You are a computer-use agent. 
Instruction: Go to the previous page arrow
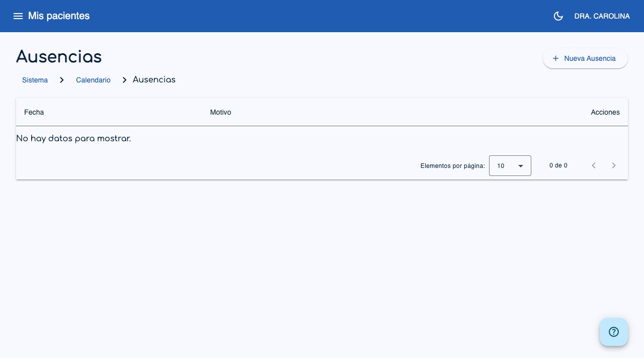click(x=594, y=165)
